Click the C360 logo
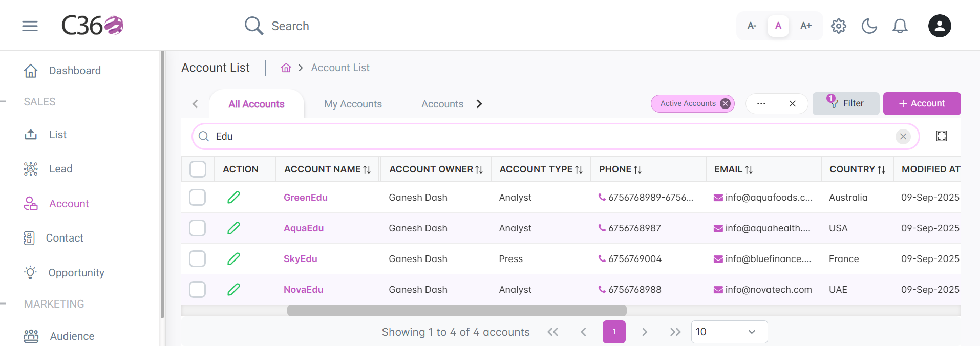 point(92,25)
